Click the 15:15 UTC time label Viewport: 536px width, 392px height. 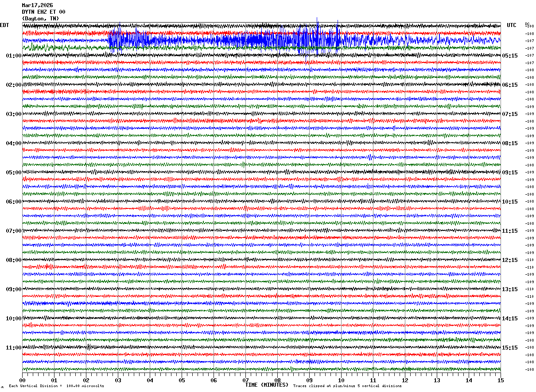coord(510,348)
